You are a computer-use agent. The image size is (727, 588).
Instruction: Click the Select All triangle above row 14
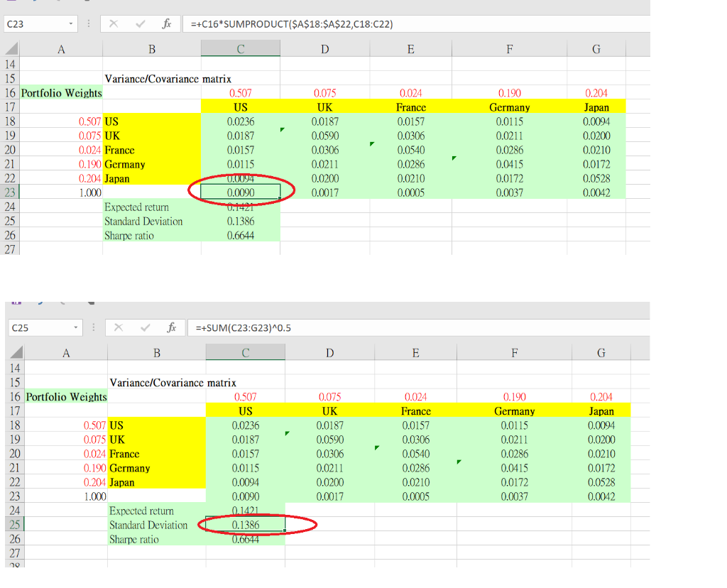(x=11, y=48)
